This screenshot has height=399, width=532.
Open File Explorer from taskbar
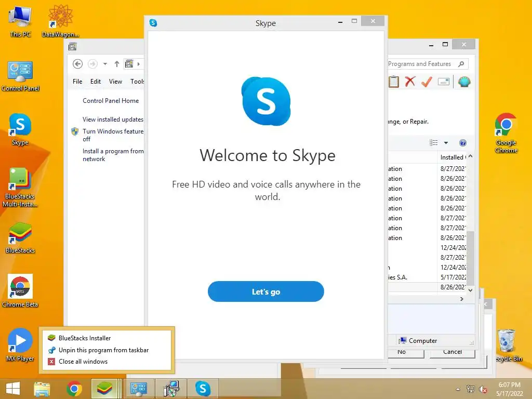pyautogui.click(x=42, y=389)
